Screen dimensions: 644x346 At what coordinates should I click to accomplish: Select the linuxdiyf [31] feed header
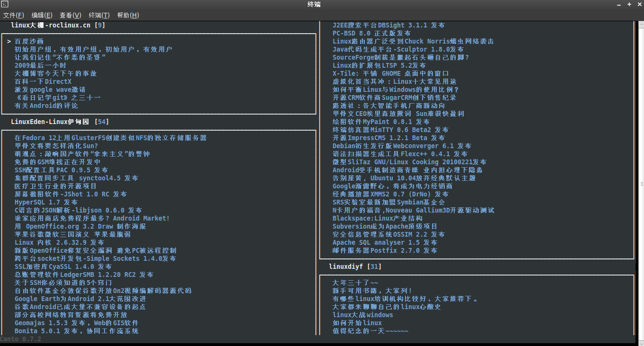click(x=355, y=267)
